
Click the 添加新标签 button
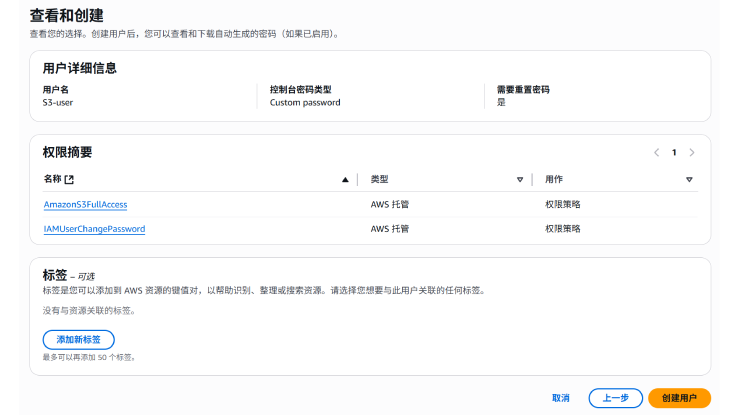78,340
